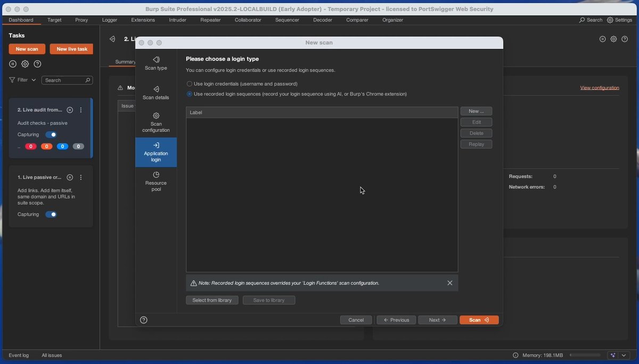
Task: Open help icon at New scan dialog bottom
Action: (x=143, y=320)
